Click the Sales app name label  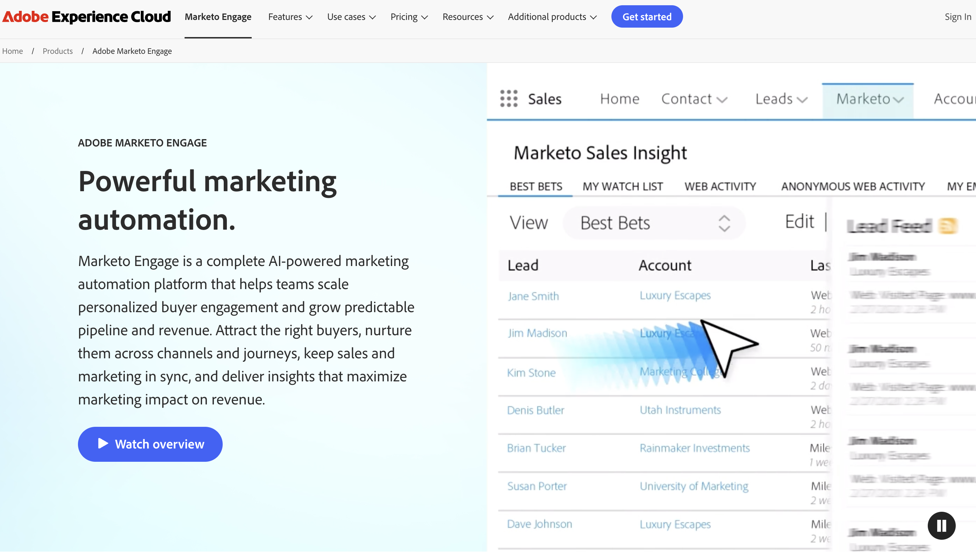coord(545,99)
